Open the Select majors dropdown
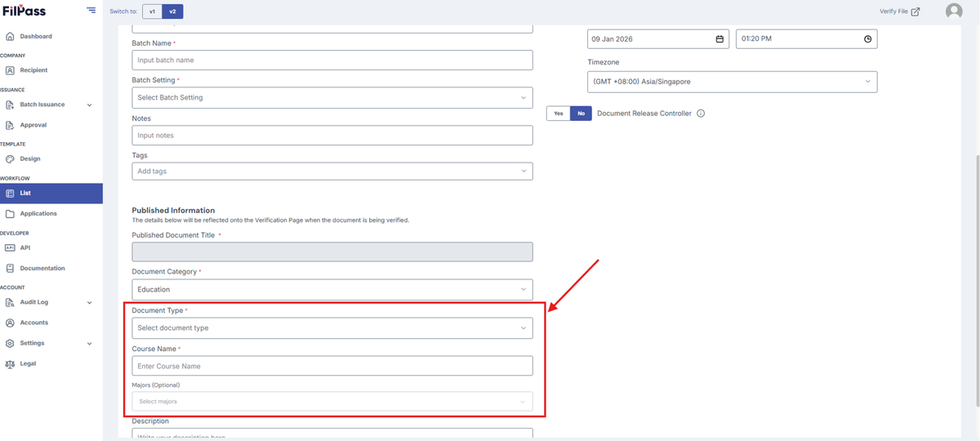Viewport: 980px width, 441px height. (x=332, y=401)
